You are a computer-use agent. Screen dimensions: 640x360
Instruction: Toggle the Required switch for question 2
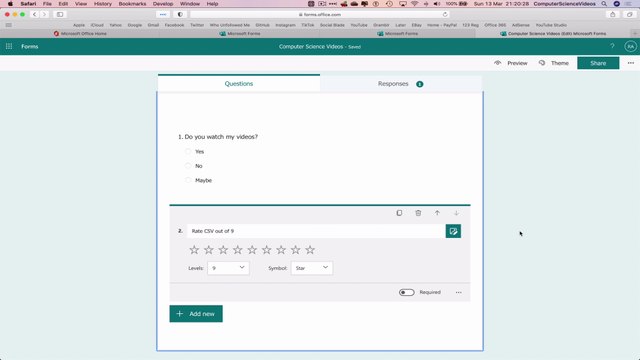coord(407,292)
